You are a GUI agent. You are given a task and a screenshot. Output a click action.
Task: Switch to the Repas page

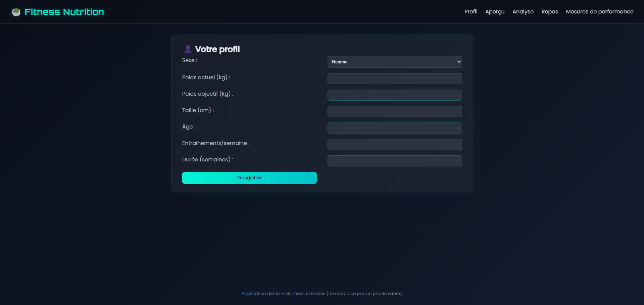(549, 12)
